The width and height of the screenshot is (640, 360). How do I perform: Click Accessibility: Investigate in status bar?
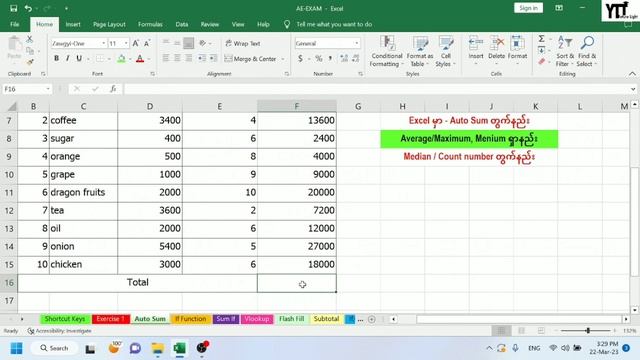pos(60,331)
